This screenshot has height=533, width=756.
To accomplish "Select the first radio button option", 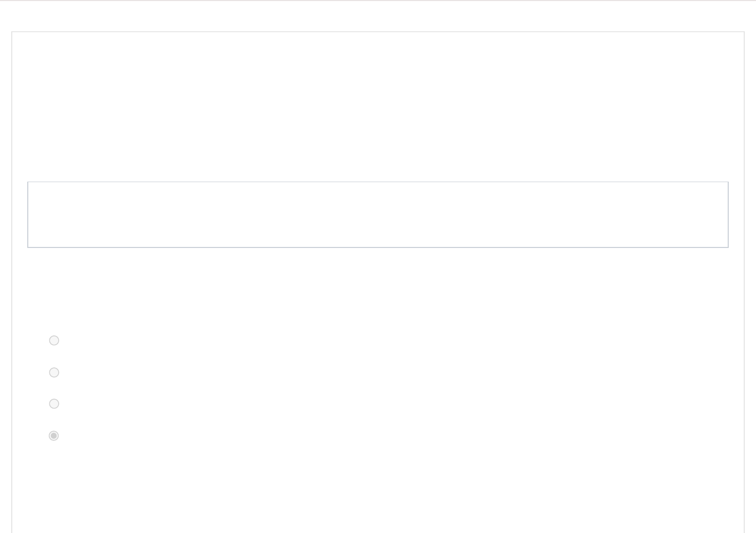I will (x=54, y=341).
